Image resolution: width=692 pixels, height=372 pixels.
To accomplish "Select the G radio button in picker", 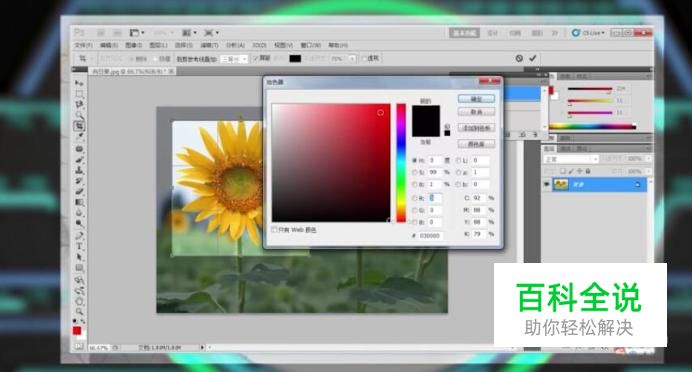I will 415,210.
